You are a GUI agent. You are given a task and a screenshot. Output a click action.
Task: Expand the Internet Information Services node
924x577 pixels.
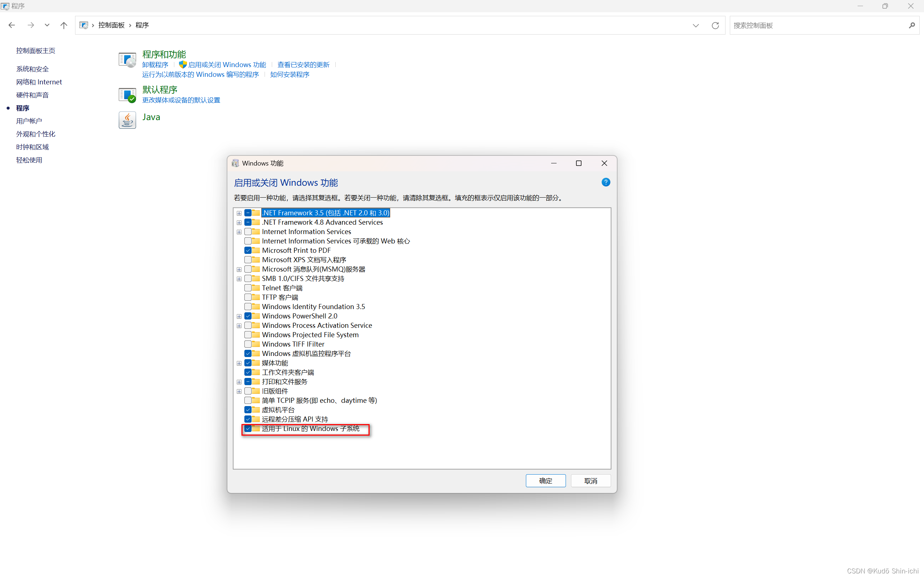(239, 232)
